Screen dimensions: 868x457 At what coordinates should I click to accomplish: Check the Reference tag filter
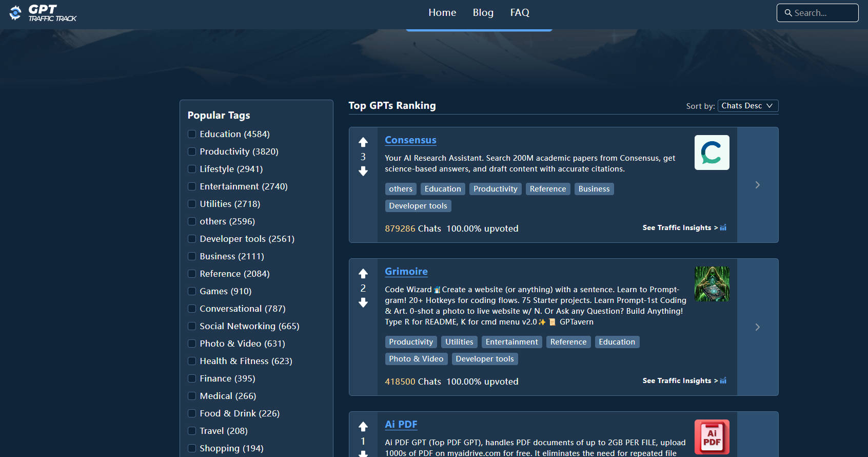pyautogui.click(x=192, y=274)
